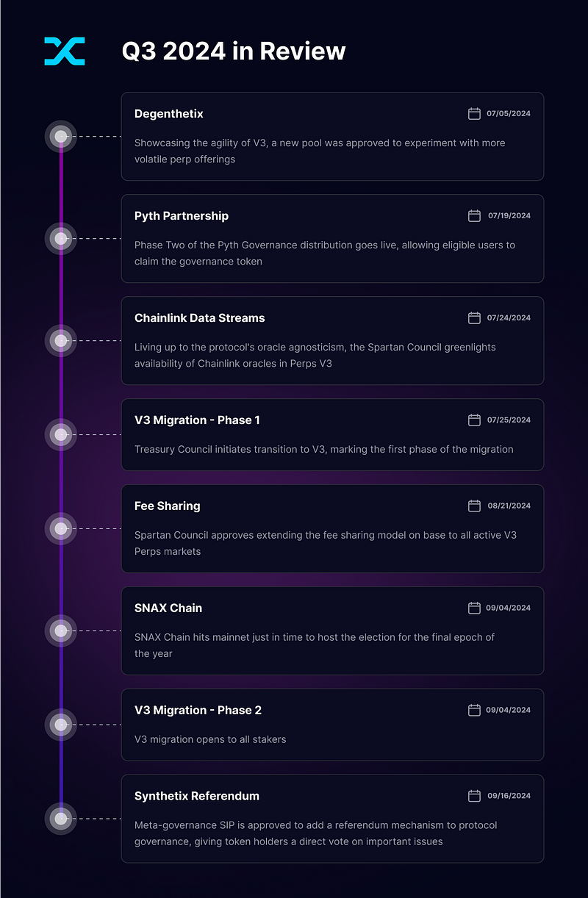Open the SNAX Chain card title
The width and height of the screenshot is (588, 898).
[168, 608]
